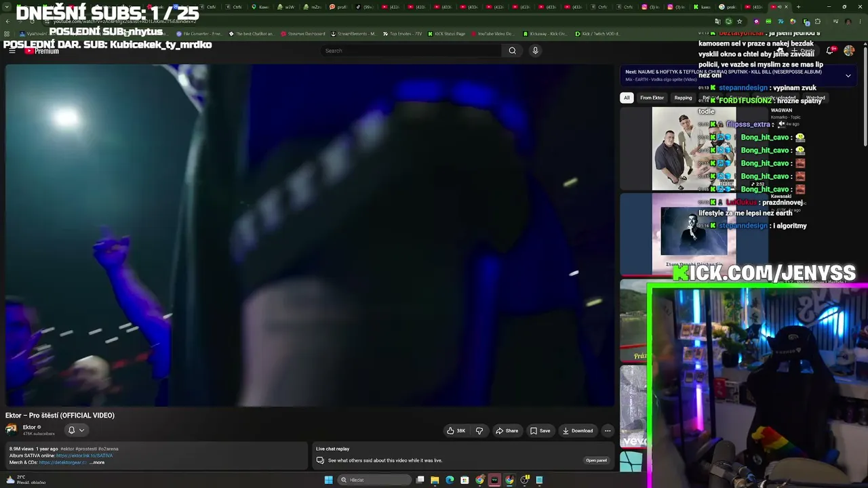Image resolution: width=868 pixels, height=488 pixels.
Task: Open YouTube account avatar menu
Action: pyautogui.click(x=849, y=51)
